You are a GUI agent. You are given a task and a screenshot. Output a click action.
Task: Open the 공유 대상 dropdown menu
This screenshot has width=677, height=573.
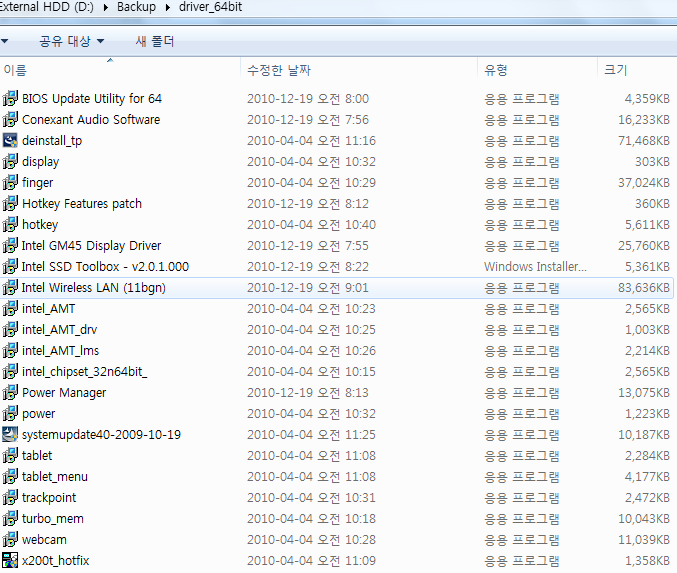pyautogui.click(x=72, y=41)
